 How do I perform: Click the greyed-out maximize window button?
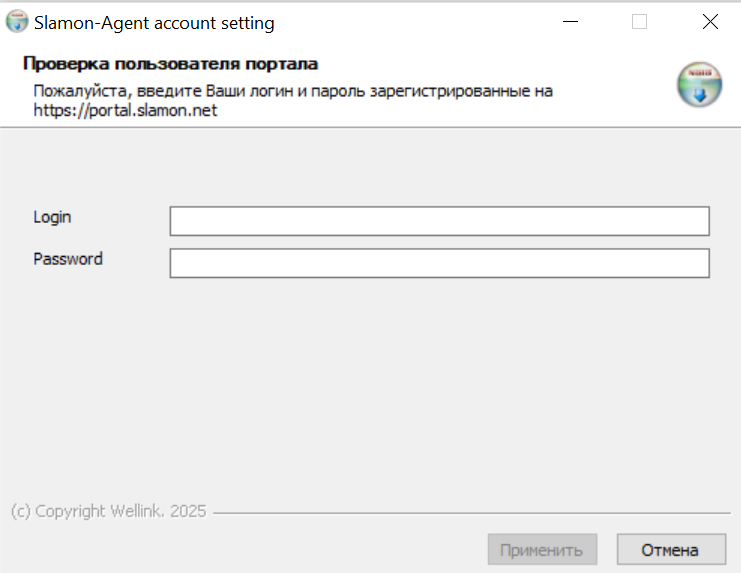639,22
